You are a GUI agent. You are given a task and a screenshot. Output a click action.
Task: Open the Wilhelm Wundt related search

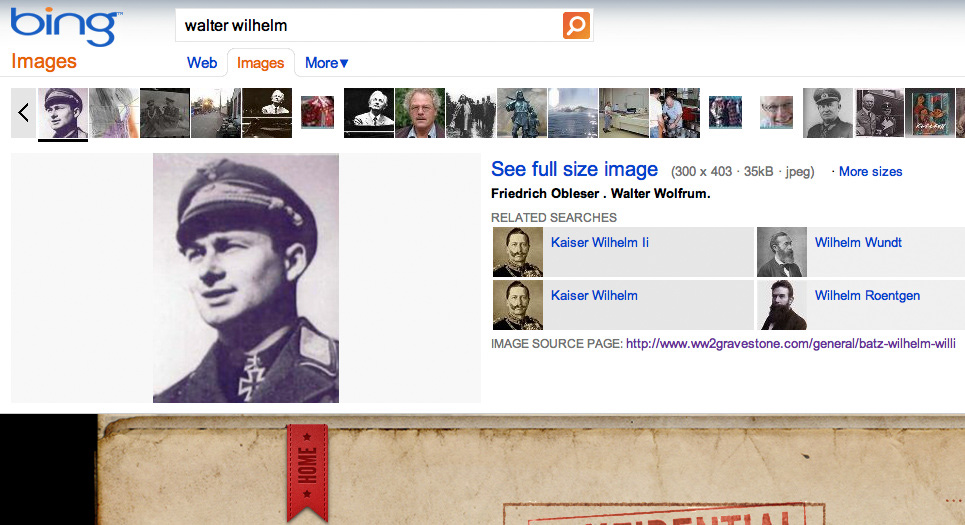click(858, 242)
